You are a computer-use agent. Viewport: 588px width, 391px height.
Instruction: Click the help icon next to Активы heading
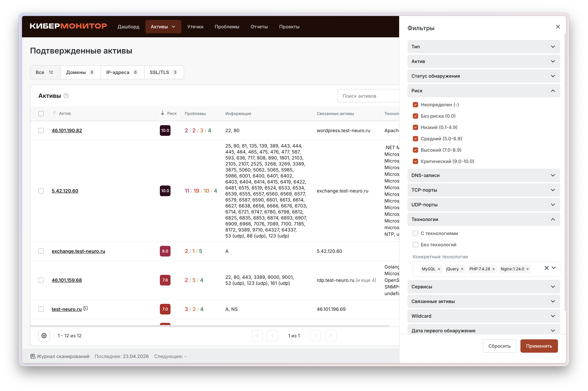coord(66,96)
